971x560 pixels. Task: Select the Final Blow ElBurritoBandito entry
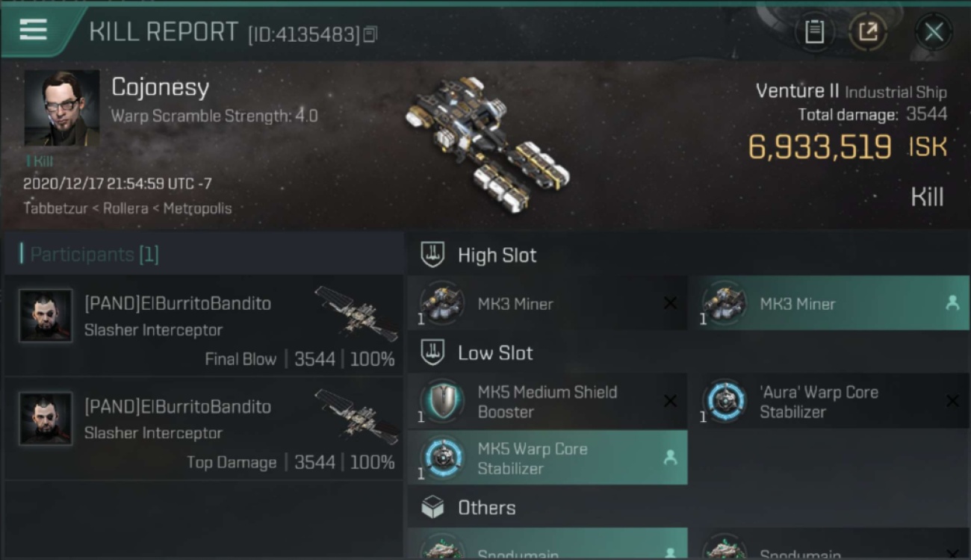203,326
